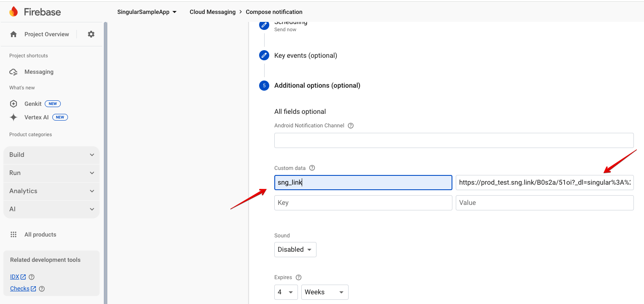This screenshot has width=644, height=304.
Task: Click the Key events step pencil icon
Action: 264,55
